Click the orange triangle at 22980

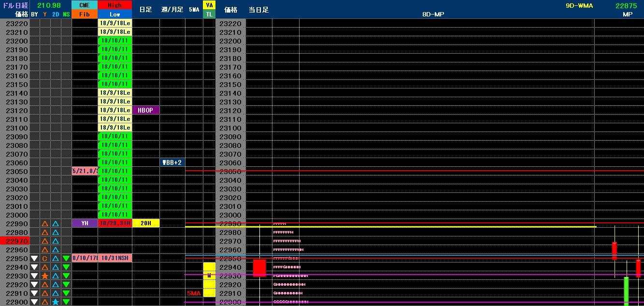(45, 233)
